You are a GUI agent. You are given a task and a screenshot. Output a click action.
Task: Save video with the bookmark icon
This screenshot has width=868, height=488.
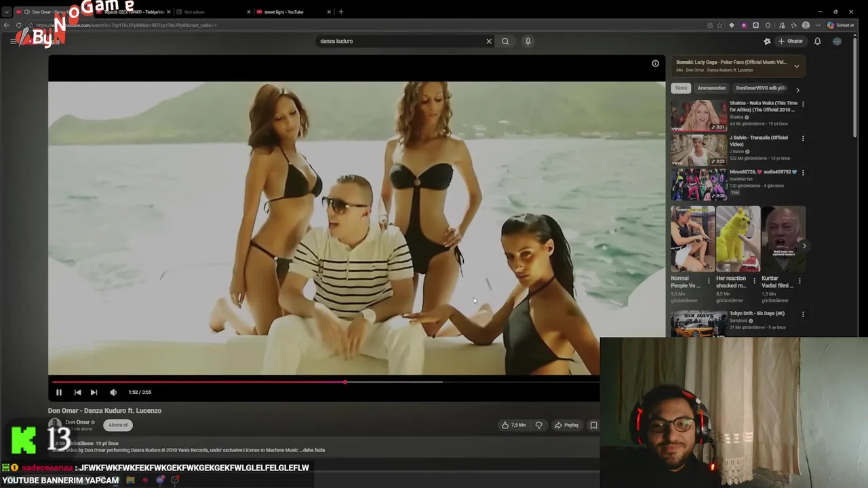(593, 425)
